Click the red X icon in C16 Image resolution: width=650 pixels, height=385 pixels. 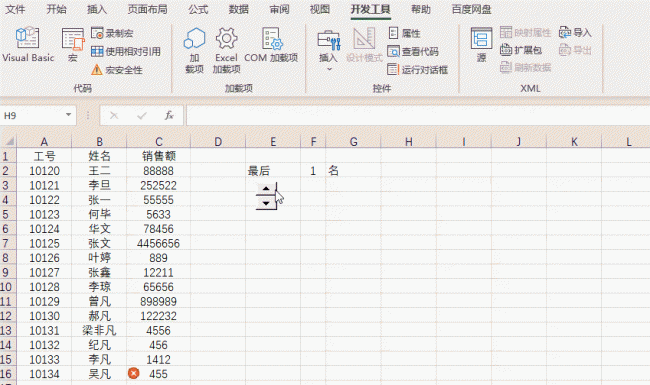coord(133,373)
